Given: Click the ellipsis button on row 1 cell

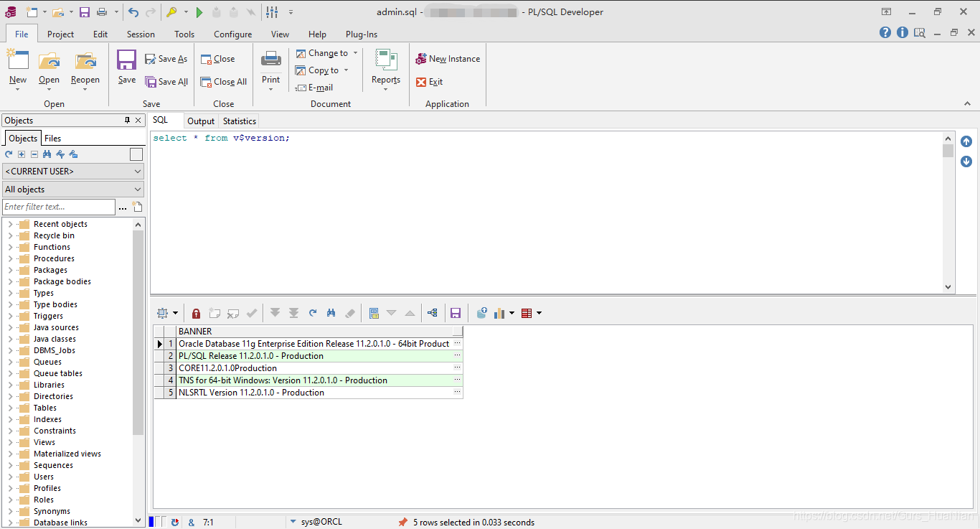Looking at the screenshot, I should [458, 344].
